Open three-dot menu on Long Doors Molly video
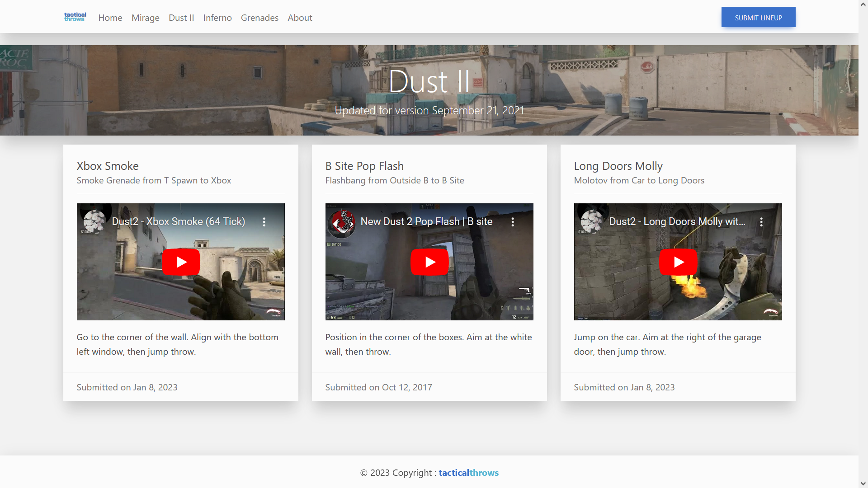The height and width of the screenshot is (488, 868). click(761, 222)
